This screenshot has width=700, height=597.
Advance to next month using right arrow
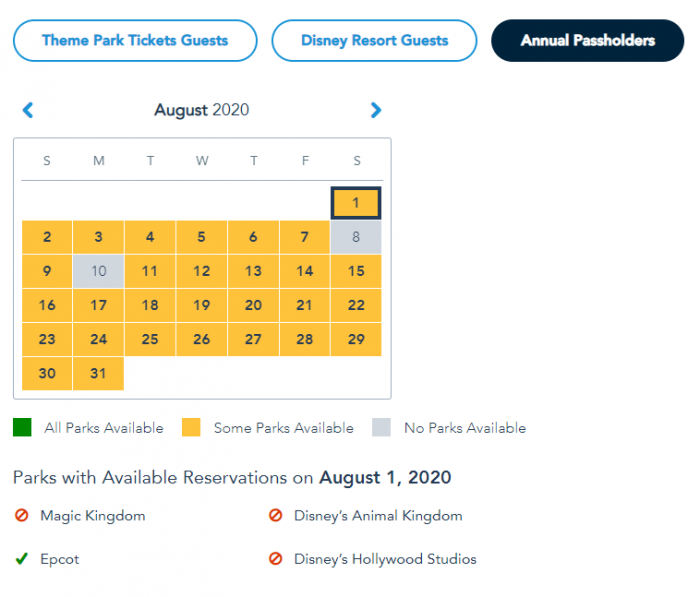pyautogui.click(x=375, y=110)
